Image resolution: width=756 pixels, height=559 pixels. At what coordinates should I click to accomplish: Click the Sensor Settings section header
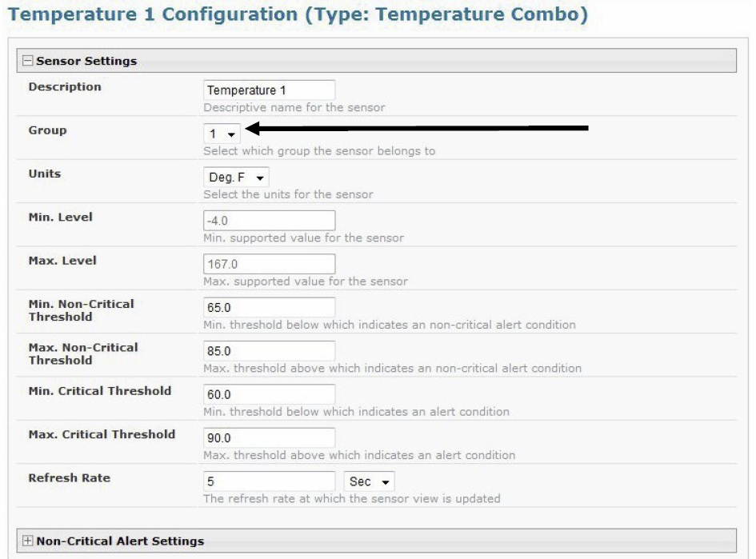coord(86,61)
